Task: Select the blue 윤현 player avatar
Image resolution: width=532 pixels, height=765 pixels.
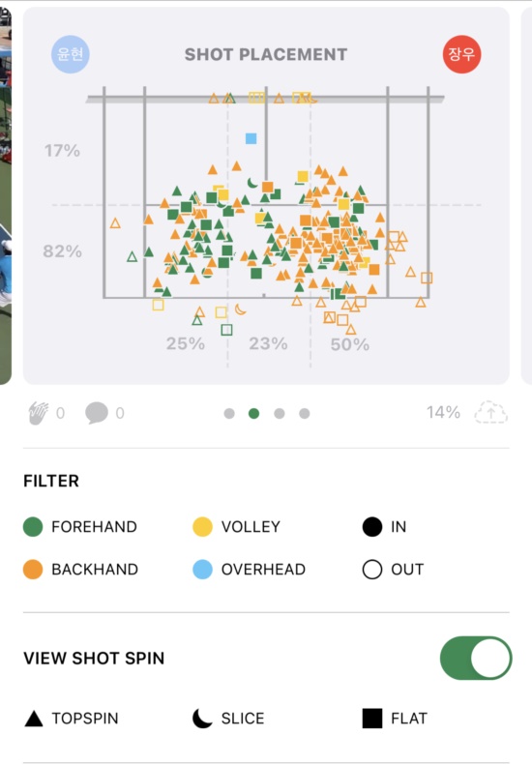Action: tap(71, 54)
